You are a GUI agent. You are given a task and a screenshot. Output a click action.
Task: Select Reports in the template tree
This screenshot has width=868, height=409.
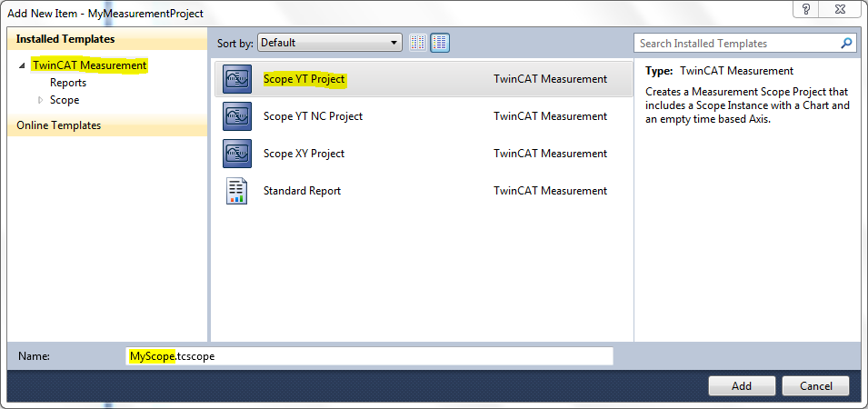pos(68,83)
